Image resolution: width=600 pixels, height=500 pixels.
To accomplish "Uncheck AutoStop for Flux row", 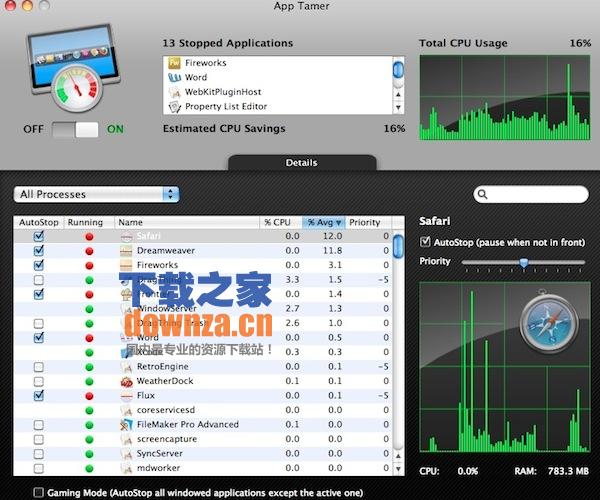I will [39, 395].
